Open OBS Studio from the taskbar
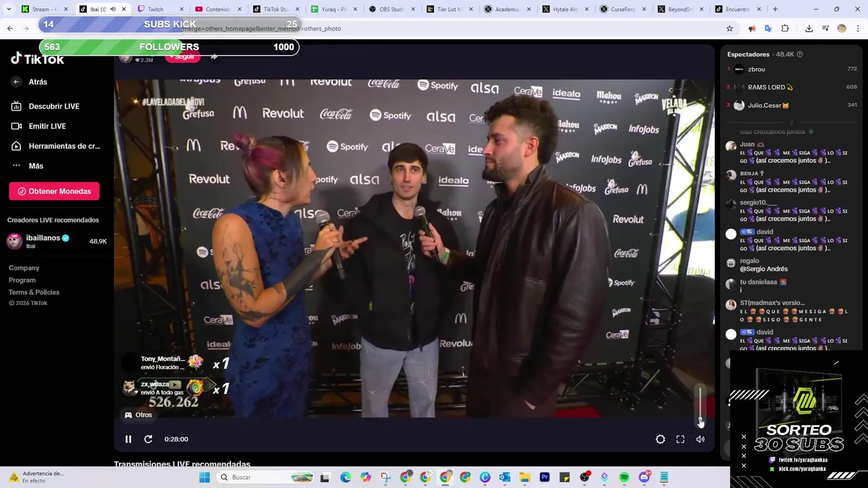 (x=585, y=477)
